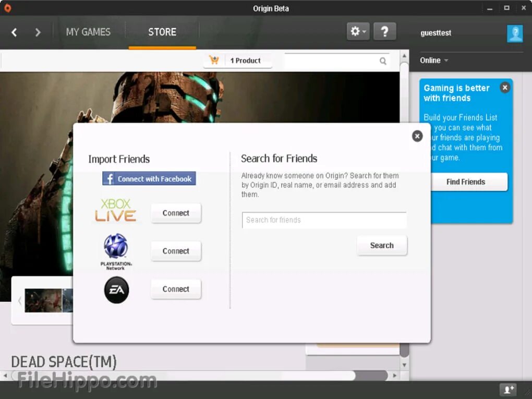
Task: Click the store search magnifier icon
Action: (x=383, y=61)
